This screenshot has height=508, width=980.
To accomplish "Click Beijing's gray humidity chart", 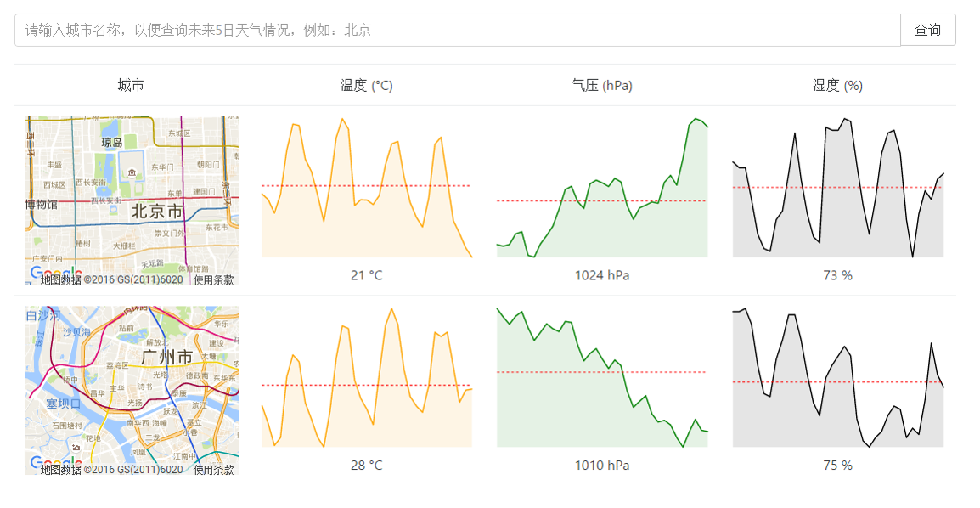I will [838, 188].
